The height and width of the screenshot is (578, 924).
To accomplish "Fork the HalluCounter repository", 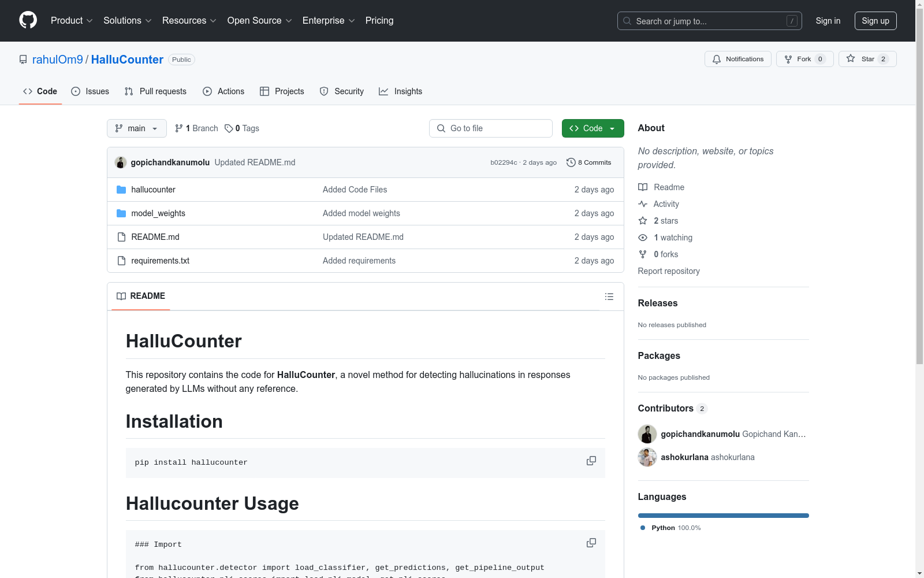I will 805,59.
